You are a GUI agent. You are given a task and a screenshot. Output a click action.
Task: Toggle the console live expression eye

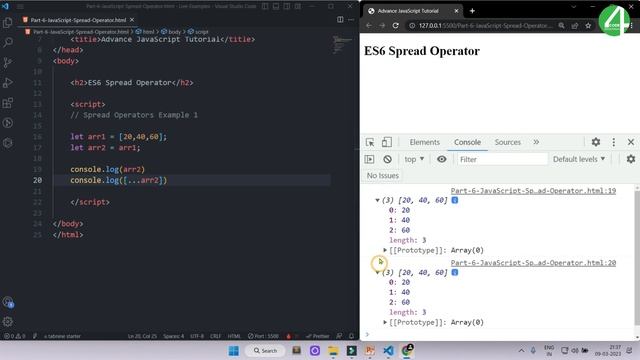442,159
